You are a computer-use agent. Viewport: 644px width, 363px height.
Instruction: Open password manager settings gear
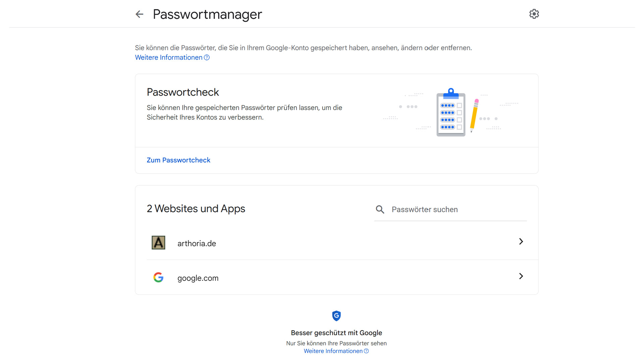point(534,14)
